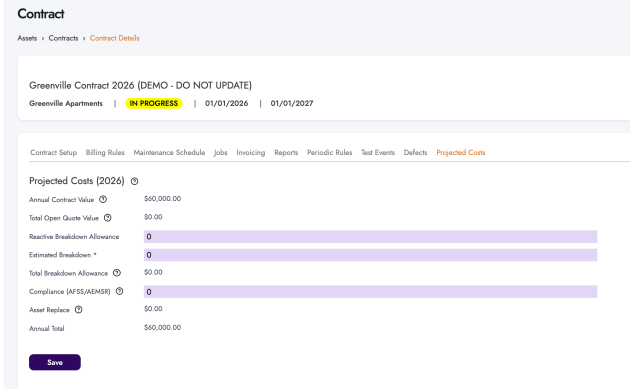Image resolution: width=630 pixels, height=389 pixels.
Task: Click the contract title Greenville Contract 2026
Action: tap(140, 86)
